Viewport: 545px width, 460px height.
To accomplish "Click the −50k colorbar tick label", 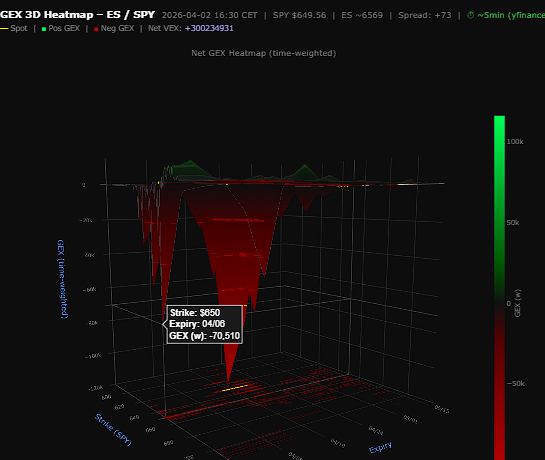I will (x=515, y=384).
